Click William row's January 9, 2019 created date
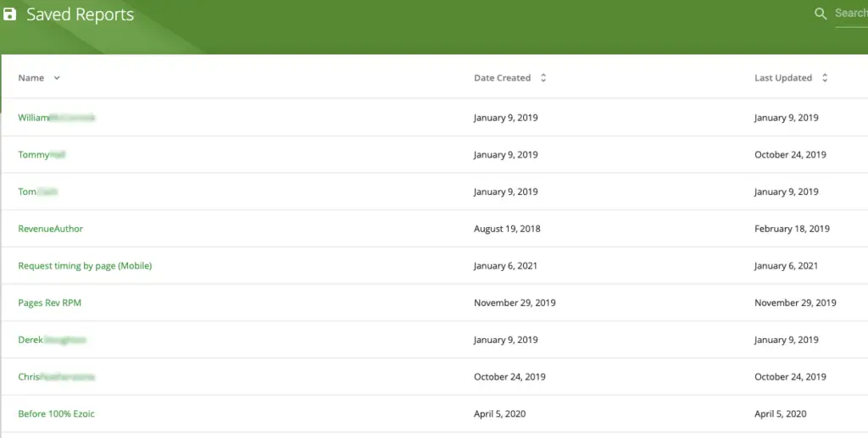The width and height of the screenshot is (868, 438). pyautogui.click(x=506, y=117)
